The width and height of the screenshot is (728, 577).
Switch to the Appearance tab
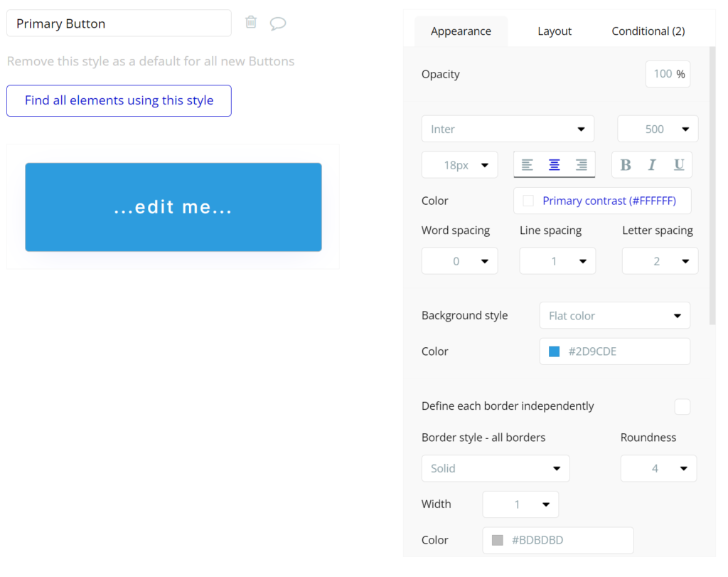coord(461,31)
